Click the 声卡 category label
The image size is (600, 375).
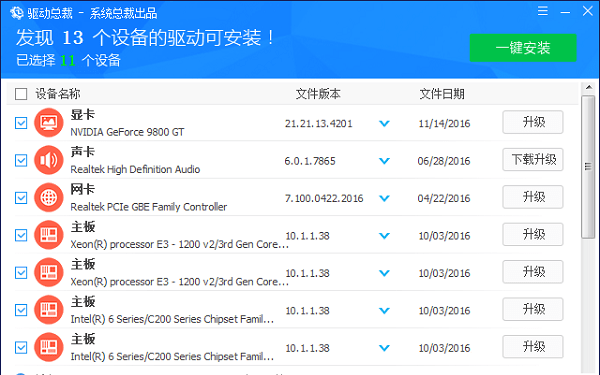pyautogui.click(x=83, y=152)
